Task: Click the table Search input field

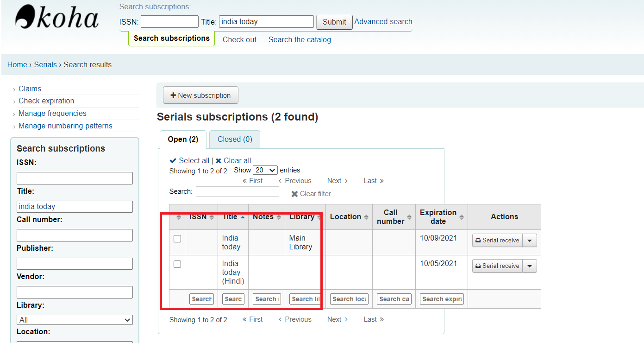Action: 237,191
